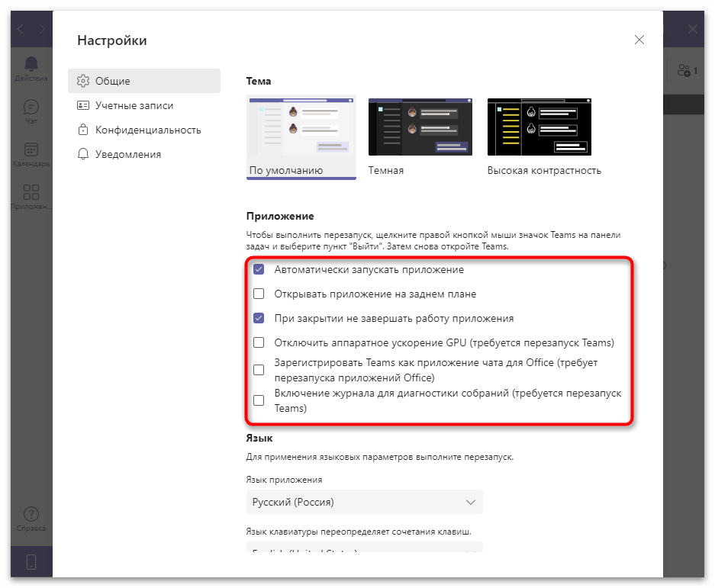Click the mobile device icon at sidebar bottom
Viewport: 715px width, 588px height.
[x=31, y=561]
